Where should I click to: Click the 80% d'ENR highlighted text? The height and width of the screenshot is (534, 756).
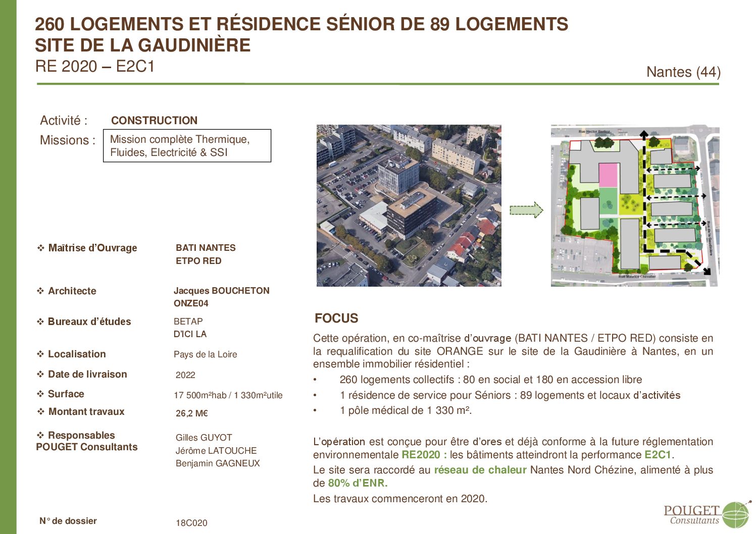click(x=358, y=483)
